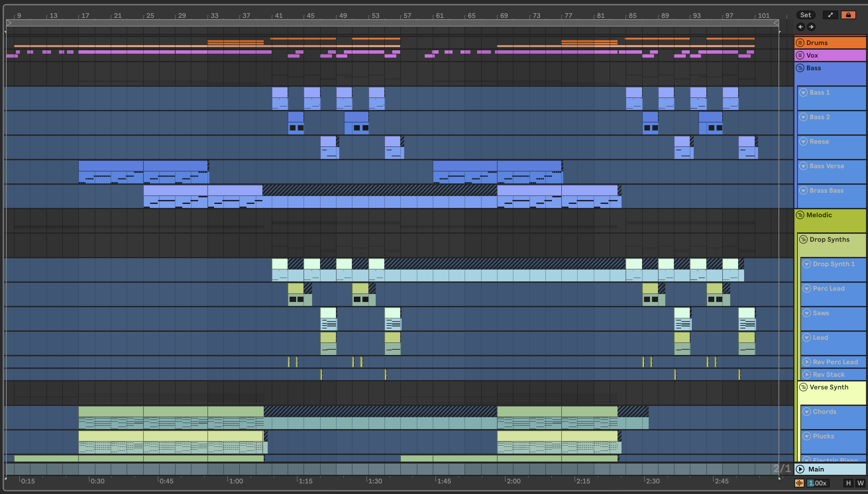Unfold the Vox group track
868x494 pixels.
(800, 55)
